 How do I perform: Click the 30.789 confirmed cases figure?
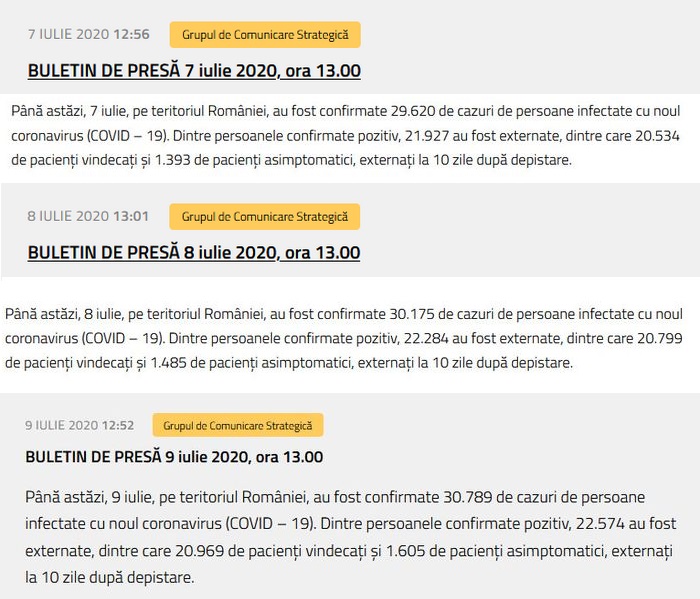point(467,497)
